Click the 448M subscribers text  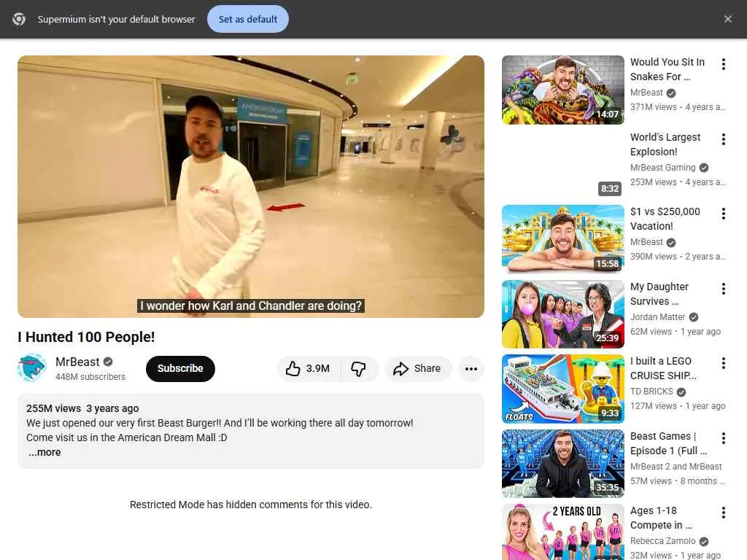click(x=90, y=377)
